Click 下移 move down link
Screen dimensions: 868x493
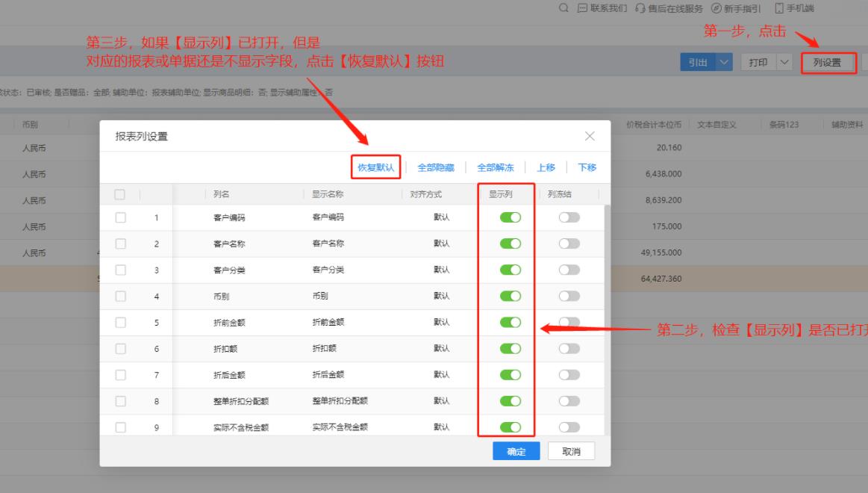(587, 167)
